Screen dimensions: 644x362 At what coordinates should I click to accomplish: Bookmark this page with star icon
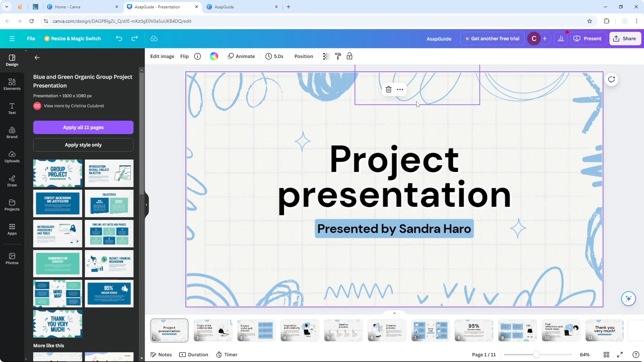(590, 21)
